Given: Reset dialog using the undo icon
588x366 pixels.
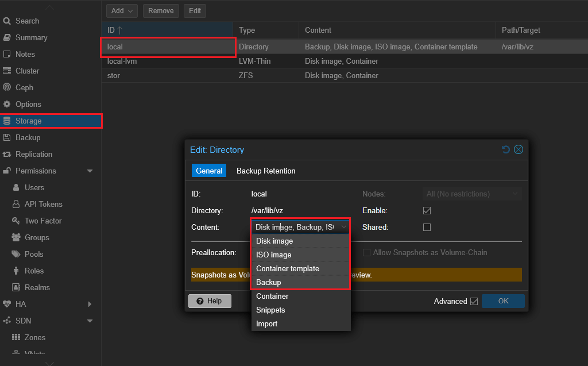Looking at the screenshot, I should point(506,149).
